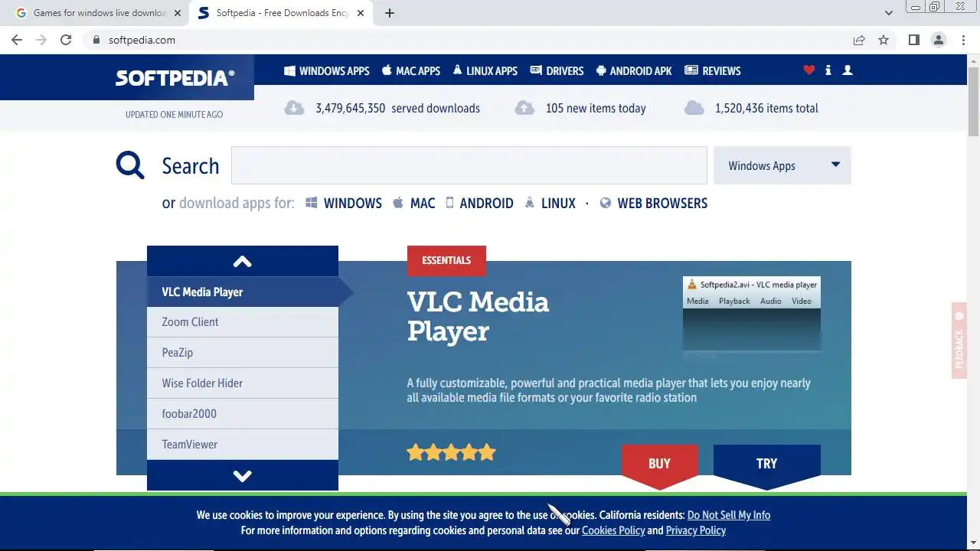Select PeaZip in the list

point(243,353)
